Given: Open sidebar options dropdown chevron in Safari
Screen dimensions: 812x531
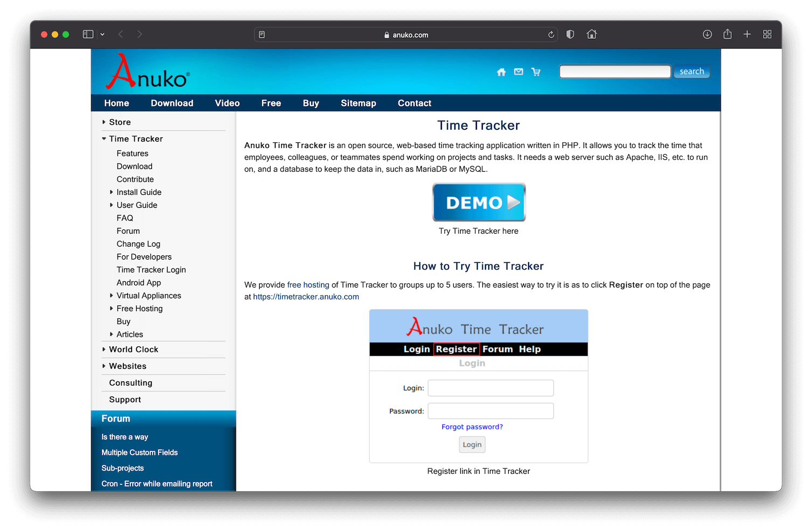Looking at the screenshot, I should point(102,34).
